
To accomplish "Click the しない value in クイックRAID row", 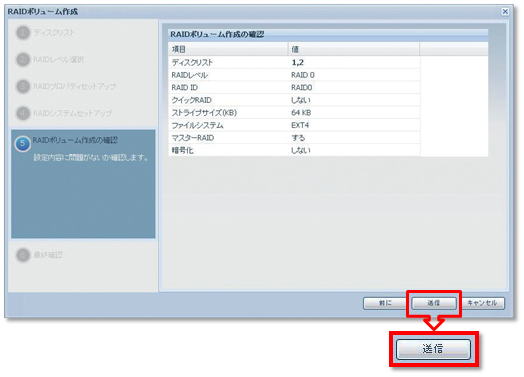I will pos(301,100).
